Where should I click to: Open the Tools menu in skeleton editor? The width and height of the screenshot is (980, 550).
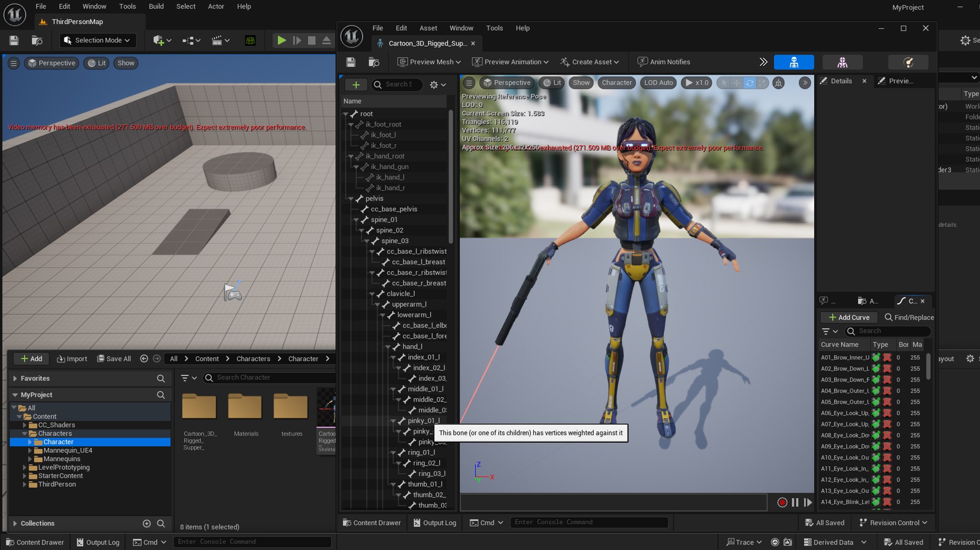494,28
